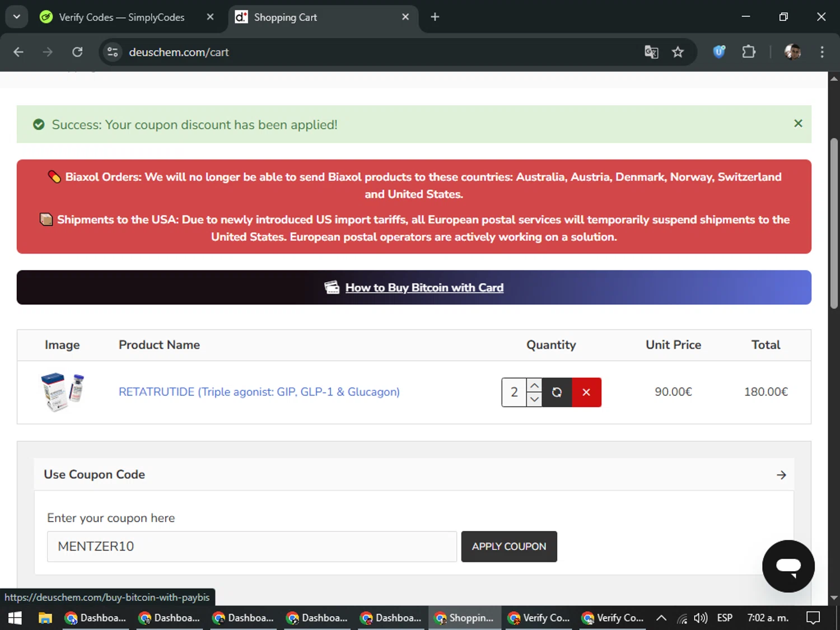Open the tab search dropdown arrow
Viewport: 840px width, 630px height.
(17, 17)
